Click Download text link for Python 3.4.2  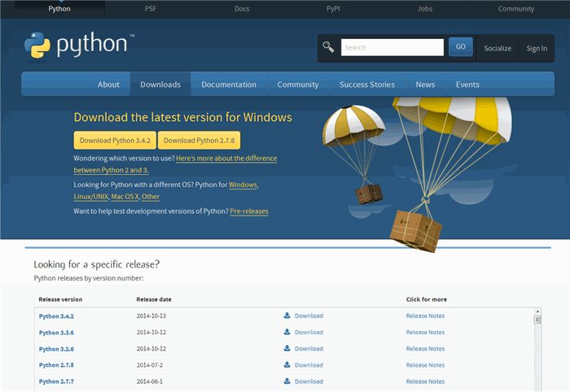coord(309,316)
